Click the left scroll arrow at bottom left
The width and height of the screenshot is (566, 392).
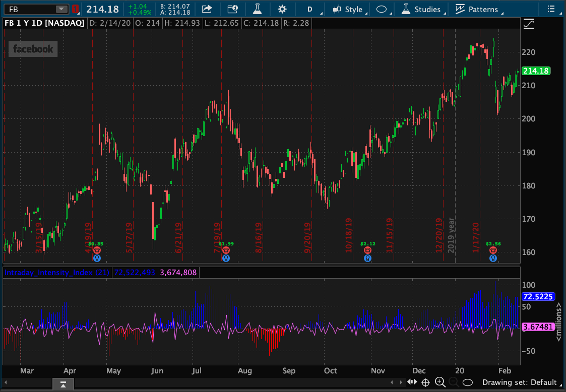pos(6,382)
